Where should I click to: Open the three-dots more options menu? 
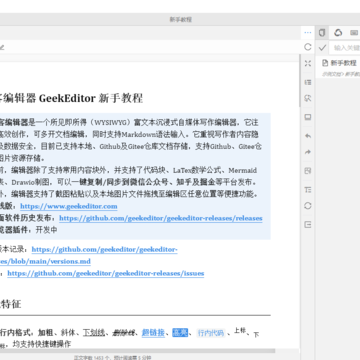tap(308, 33)
